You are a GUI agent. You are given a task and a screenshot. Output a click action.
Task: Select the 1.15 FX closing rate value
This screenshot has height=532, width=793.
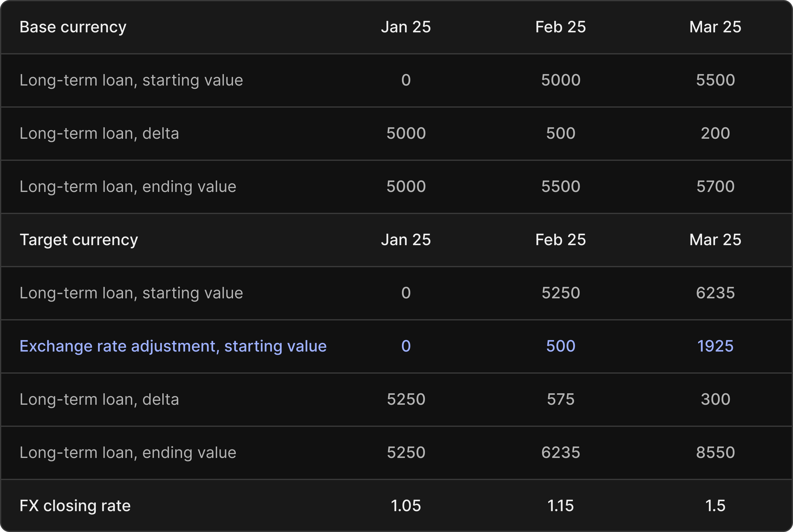tap(560, 506)
